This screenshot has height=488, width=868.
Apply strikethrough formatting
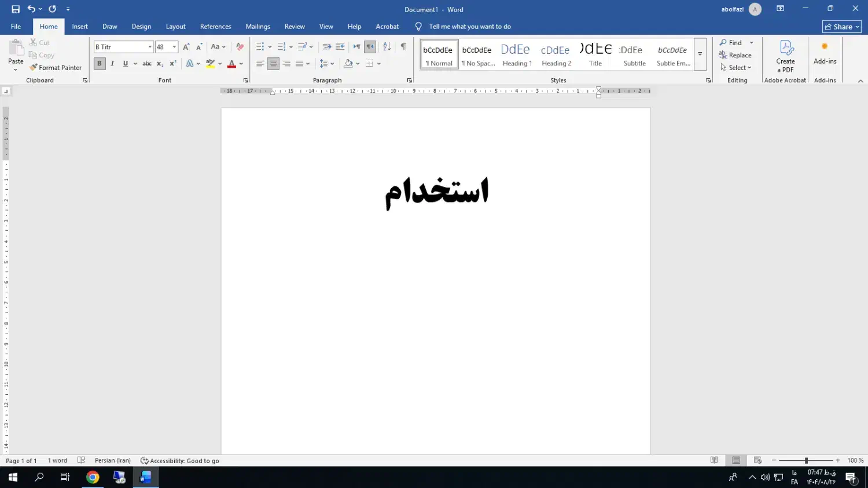pyautogui.click(x=147, y=64)
